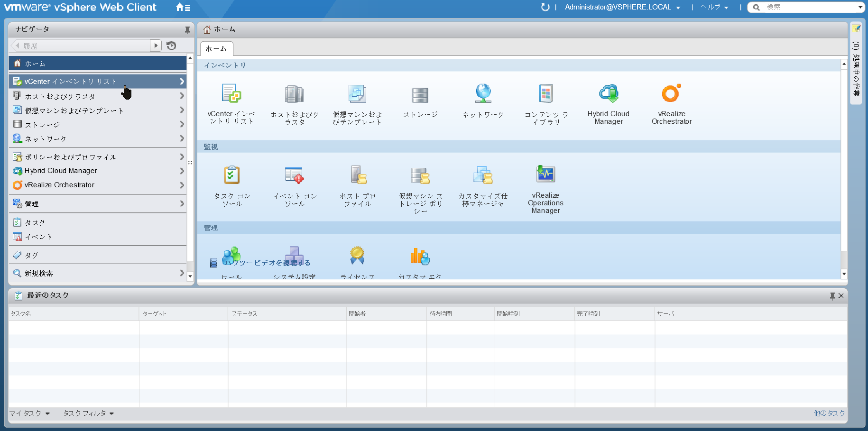
Task: Open the コンテンツ ライブラリ icon
Action: [x=546, y=94]
